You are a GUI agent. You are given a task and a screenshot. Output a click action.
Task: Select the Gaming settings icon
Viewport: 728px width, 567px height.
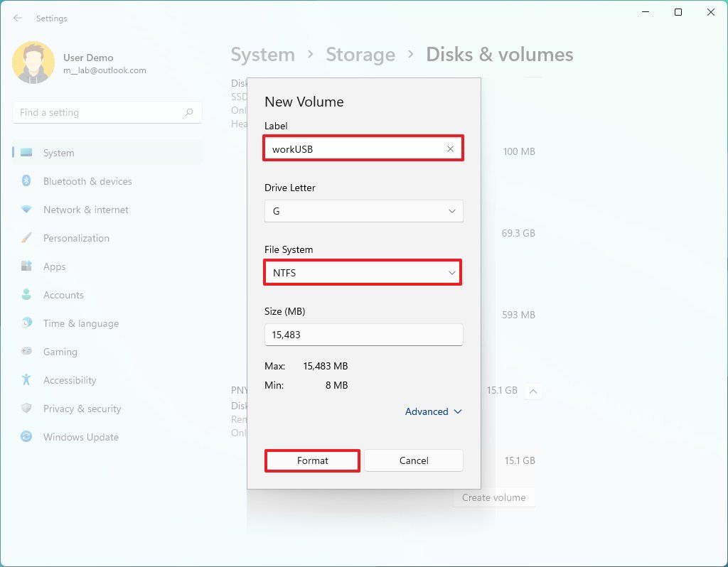pyautogui.click(x=60, y=352)
